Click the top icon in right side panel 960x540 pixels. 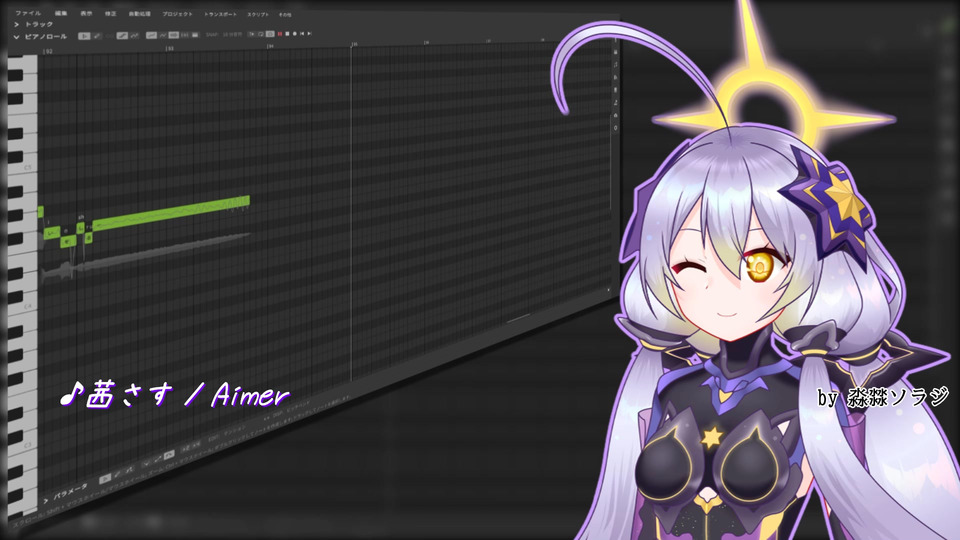(x=615, y=51)
